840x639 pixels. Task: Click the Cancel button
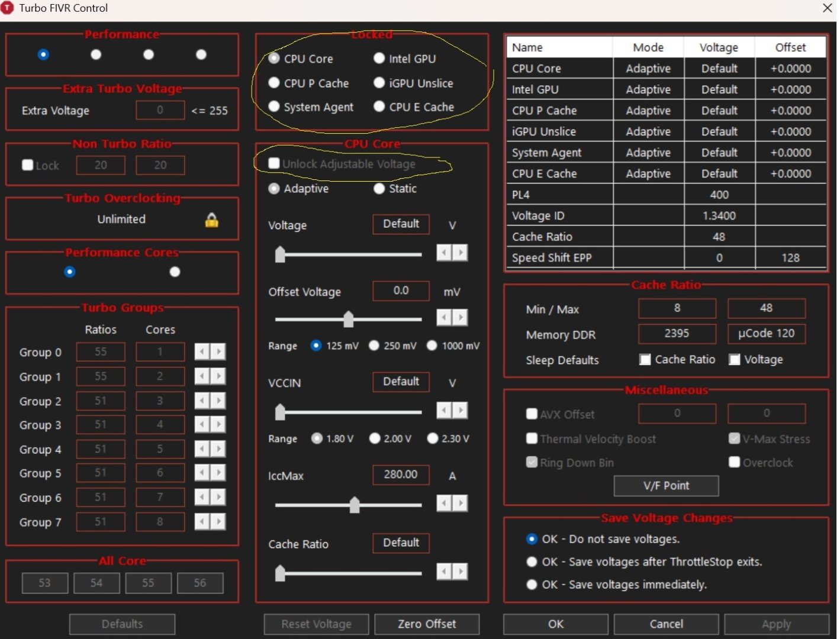(x=666, y=624)
